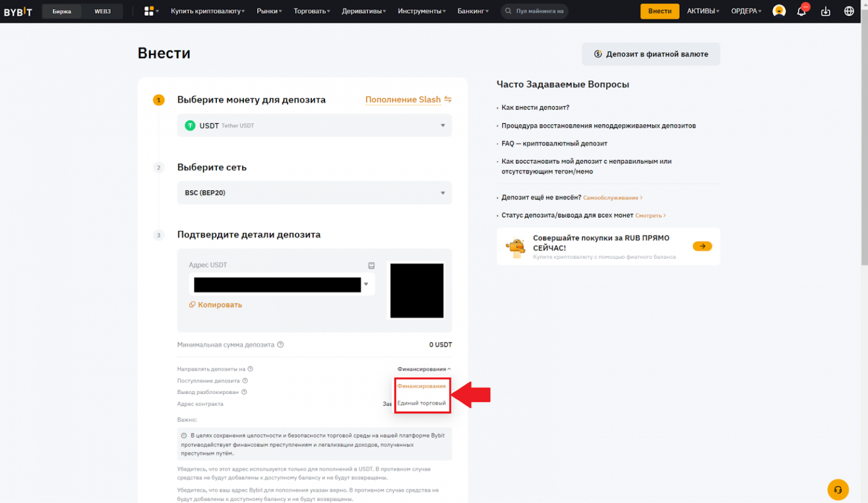
Task: Open the Деривативы menu
Action: click(x=363, y=10)
